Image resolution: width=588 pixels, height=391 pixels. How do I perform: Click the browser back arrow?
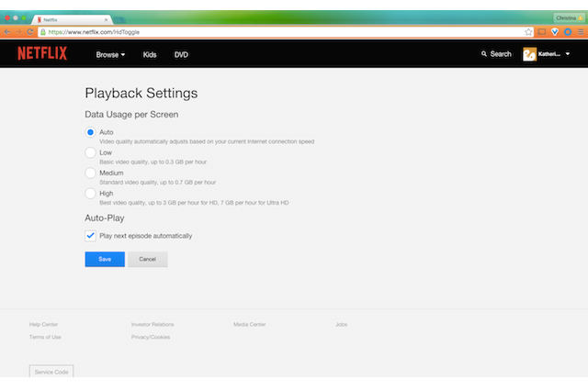click(x=7, y=31)
